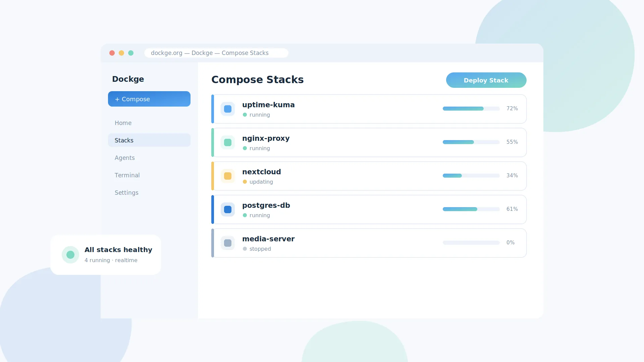Image resolution: width=644 pixels, height=362 pixels.
Task: Click the Deploy Stack button
Action: click(486, 80)
